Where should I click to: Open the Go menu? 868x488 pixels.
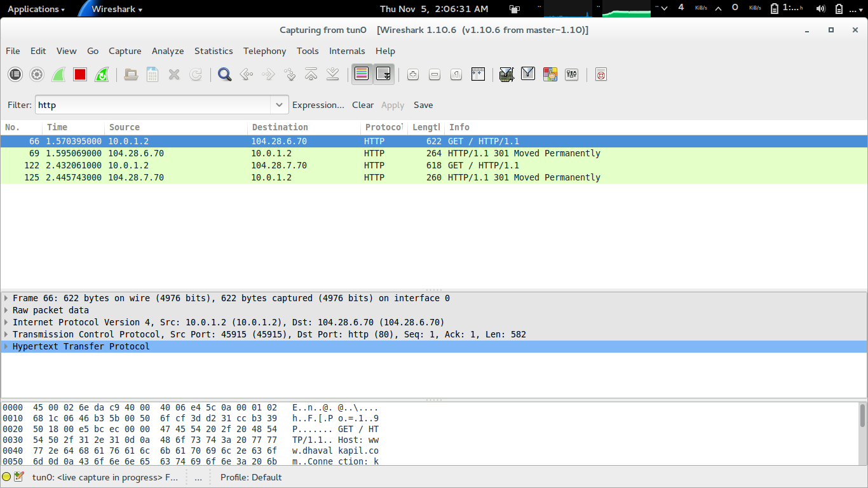pos(93,51)
